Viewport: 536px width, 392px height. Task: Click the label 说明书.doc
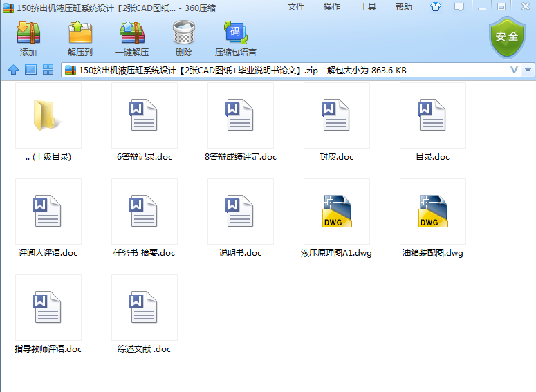click(x=240, y=253)
